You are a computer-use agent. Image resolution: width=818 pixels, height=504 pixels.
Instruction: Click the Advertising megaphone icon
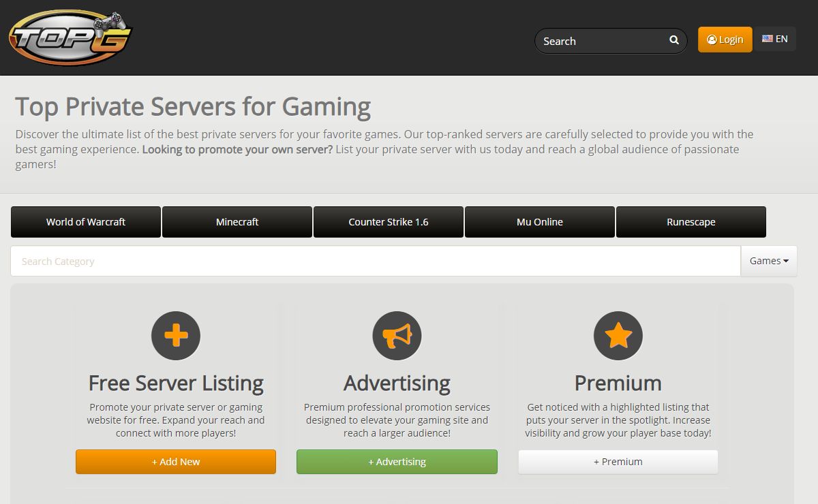pos(397,336)
